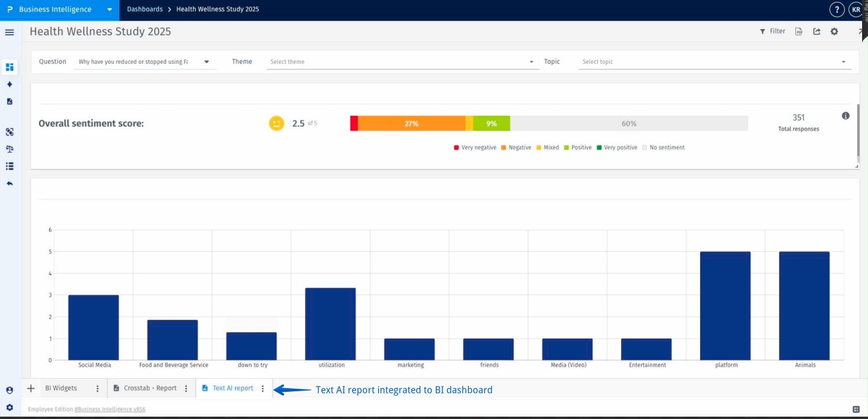Click the balance scale sidebar icon
The height and width of the screenshot is (419, 868).
9,149
